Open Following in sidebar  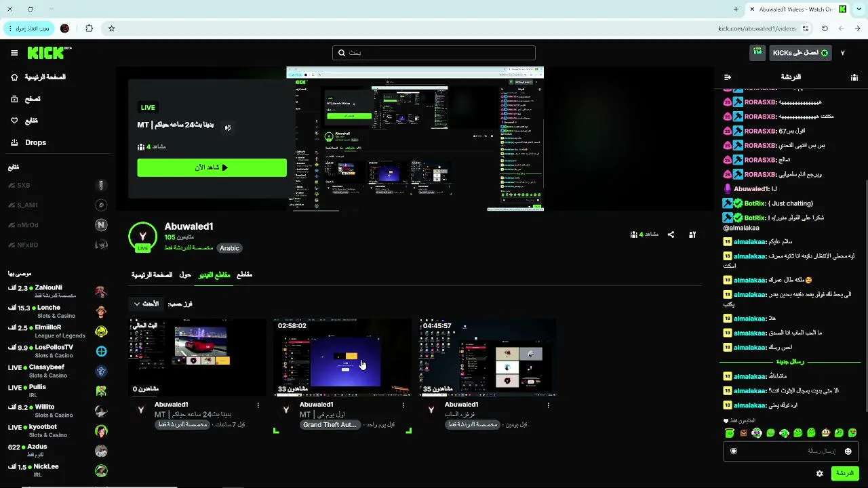(x=24, y=121)
